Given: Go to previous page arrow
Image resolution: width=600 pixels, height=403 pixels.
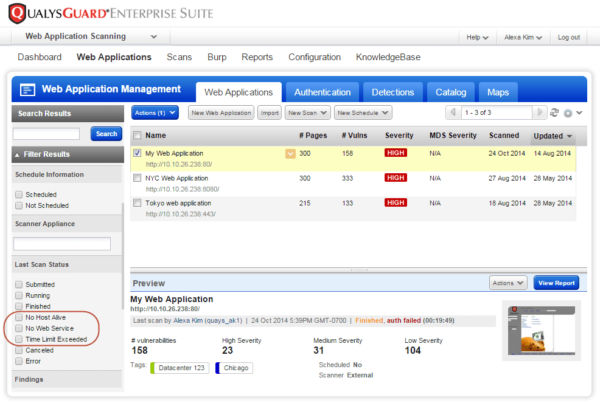Looking at the screenshot, I should tap(453, 113).
